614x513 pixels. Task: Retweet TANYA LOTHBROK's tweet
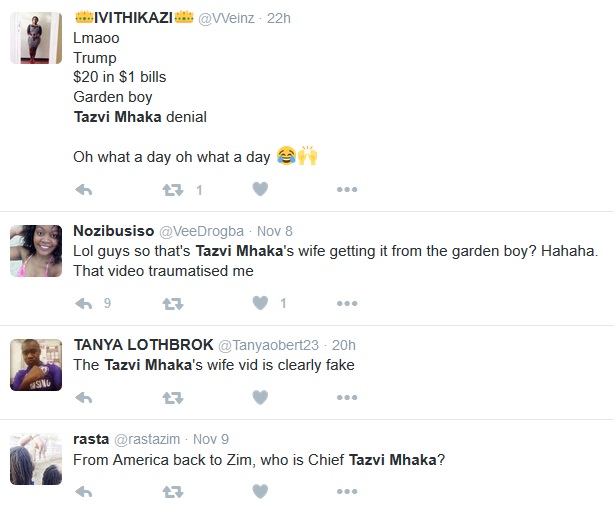(172, 397)
